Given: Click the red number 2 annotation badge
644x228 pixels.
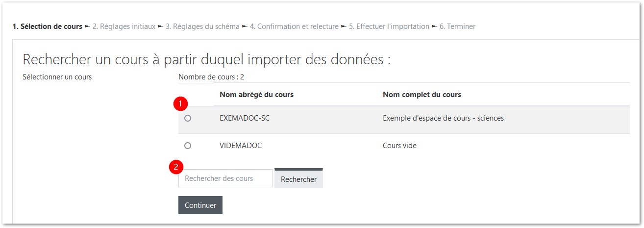Looking at the screenshot, I should point(176,167).
